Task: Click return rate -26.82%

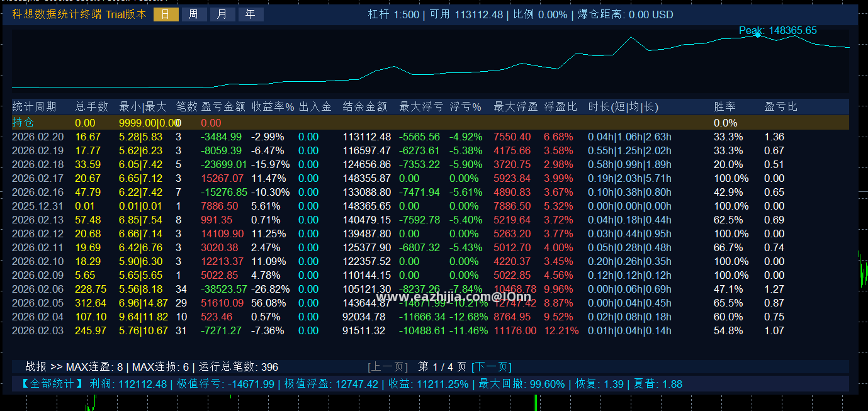Action: (271, 289)
